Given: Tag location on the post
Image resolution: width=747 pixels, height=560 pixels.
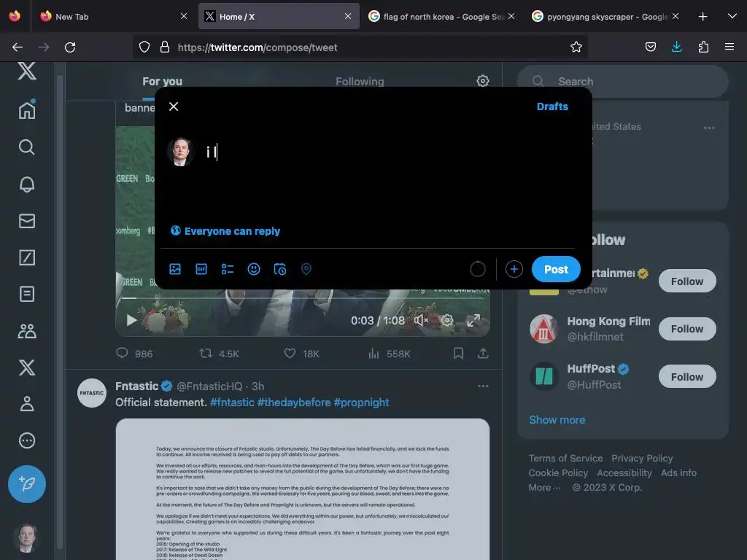Looking at the screenshot, I should pos(306,269).
